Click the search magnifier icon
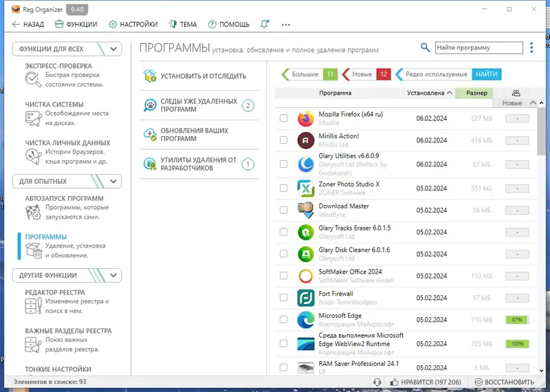The height and width of the screenshot is (392, 550). pos(425,47)
